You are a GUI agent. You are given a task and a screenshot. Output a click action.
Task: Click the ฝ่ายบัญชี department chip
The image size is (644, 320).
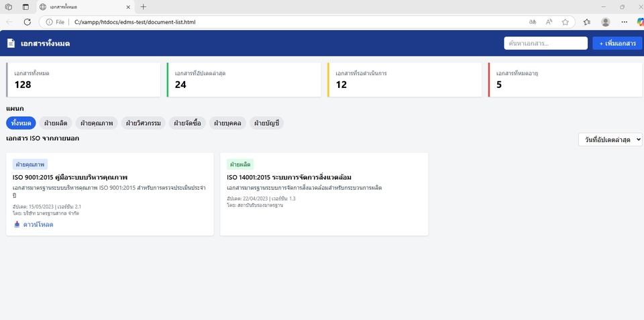[x=266, y=123]
